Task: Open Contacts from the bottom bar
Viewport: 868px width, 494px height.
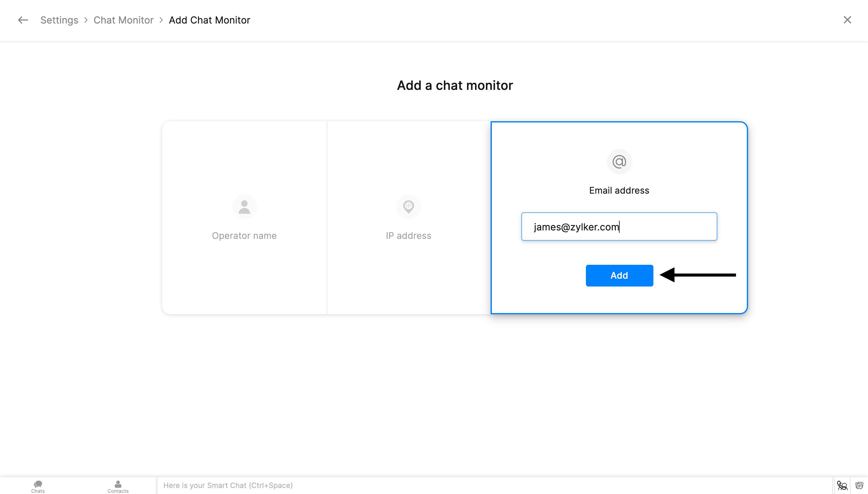Action: coord(118,486)
